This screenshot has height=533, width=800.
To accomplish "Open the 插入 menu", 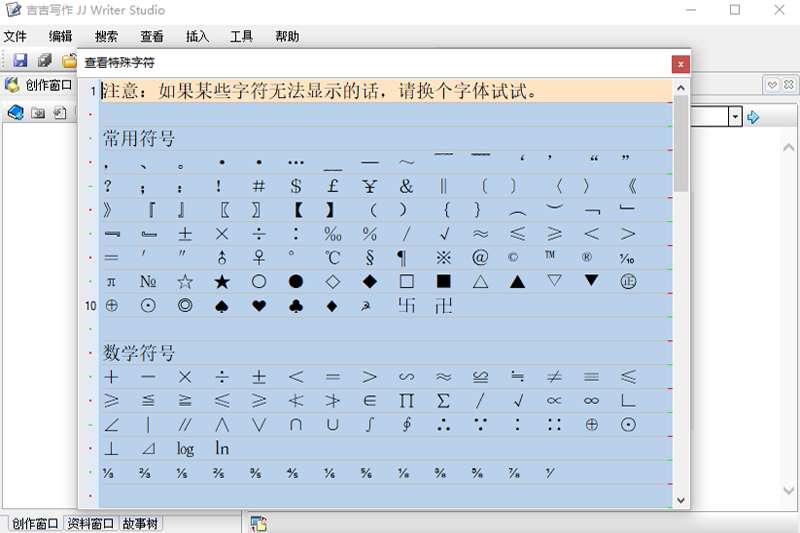I will [x=197, y=37].
